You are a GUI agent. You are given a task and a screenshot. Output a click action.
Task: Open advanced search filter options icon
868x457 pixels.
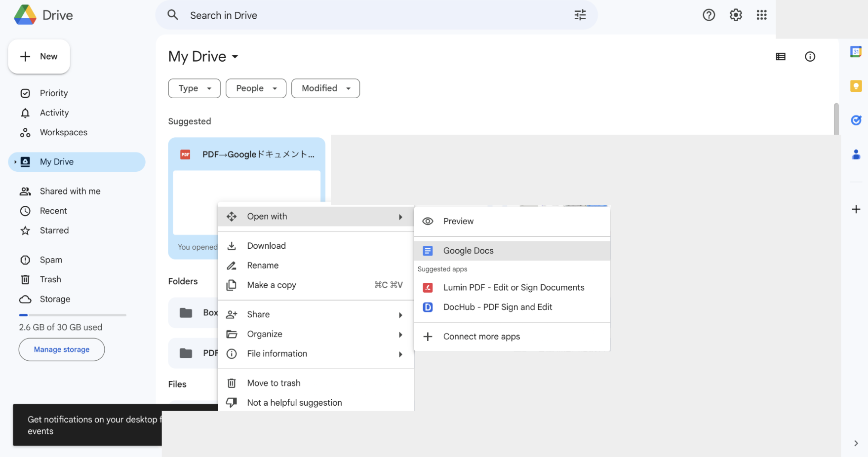coord(580,15)
